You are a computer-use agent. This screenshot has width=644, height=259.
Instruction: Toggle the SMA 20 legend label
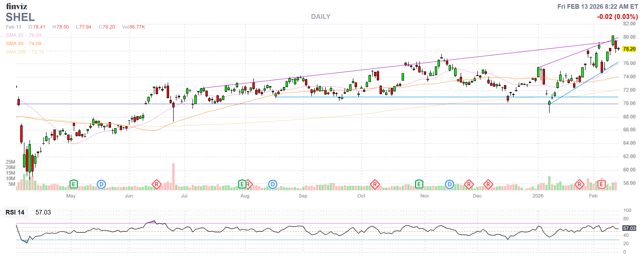tap(15, 35)
